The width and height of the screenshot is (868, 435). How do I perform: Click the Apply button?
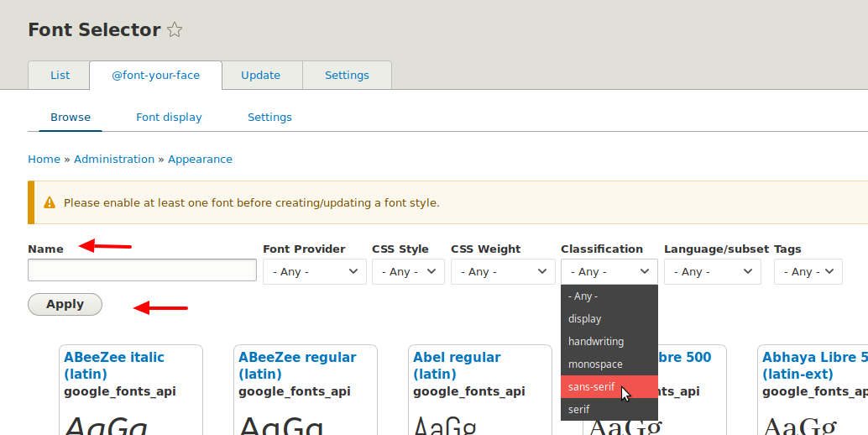[65, 304]
